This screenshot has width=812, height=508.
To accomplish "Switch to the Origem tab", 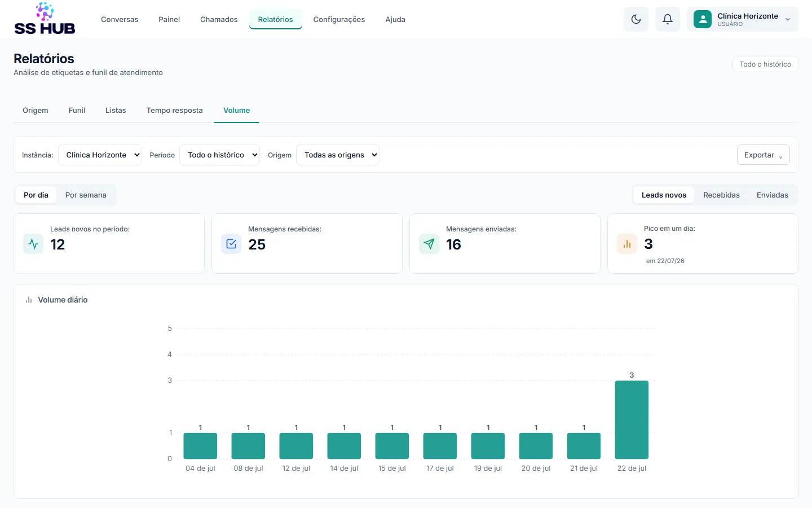I will coord(36,110).
